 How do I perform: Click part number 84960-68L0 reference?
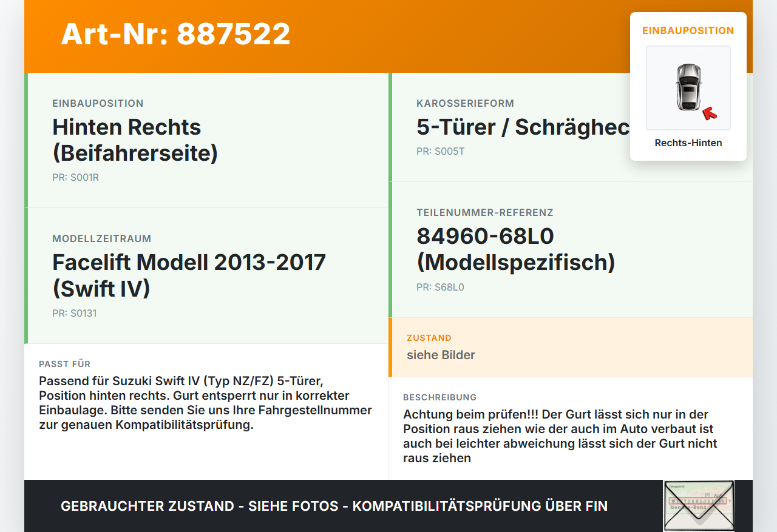click(x=485, y=236)
